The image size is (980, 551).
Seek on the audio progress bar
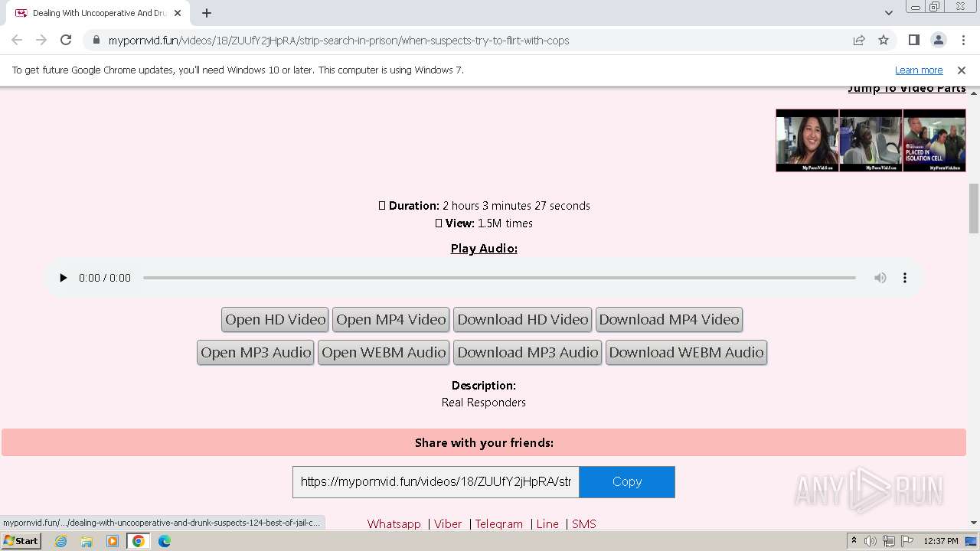point(499,278)
